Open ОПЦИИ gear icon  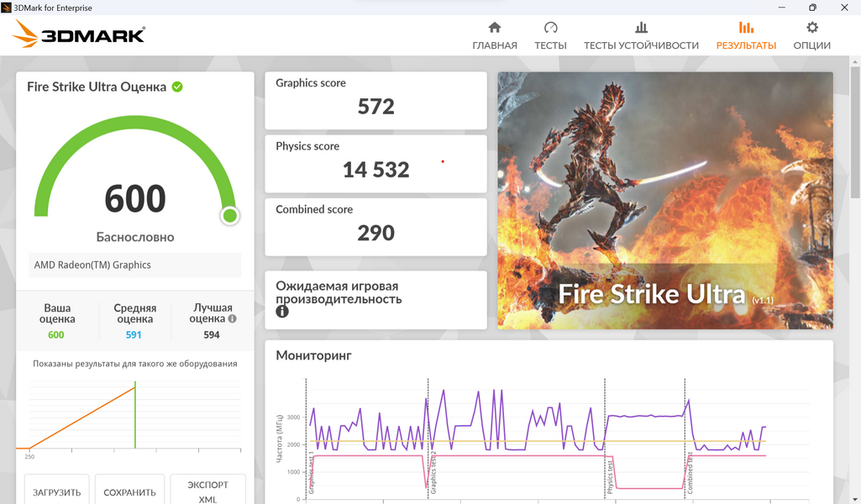click(811, 28)
